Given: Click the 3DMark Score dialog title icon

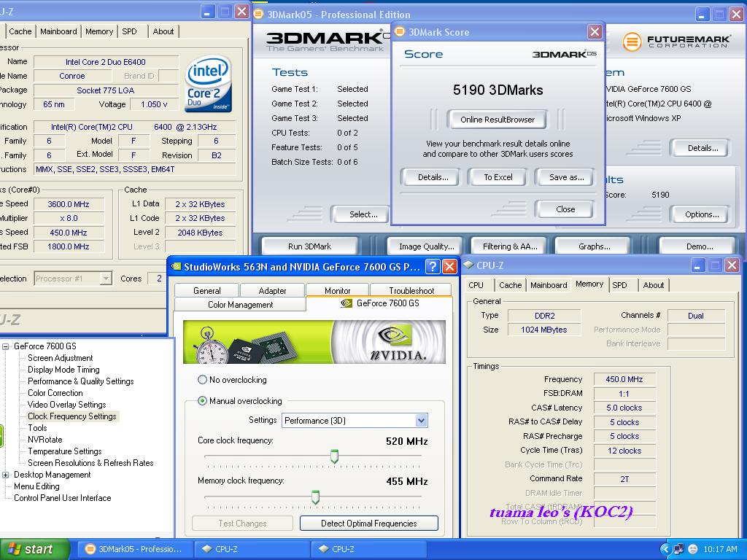Looking at the screenshot, I should (400, 31).
